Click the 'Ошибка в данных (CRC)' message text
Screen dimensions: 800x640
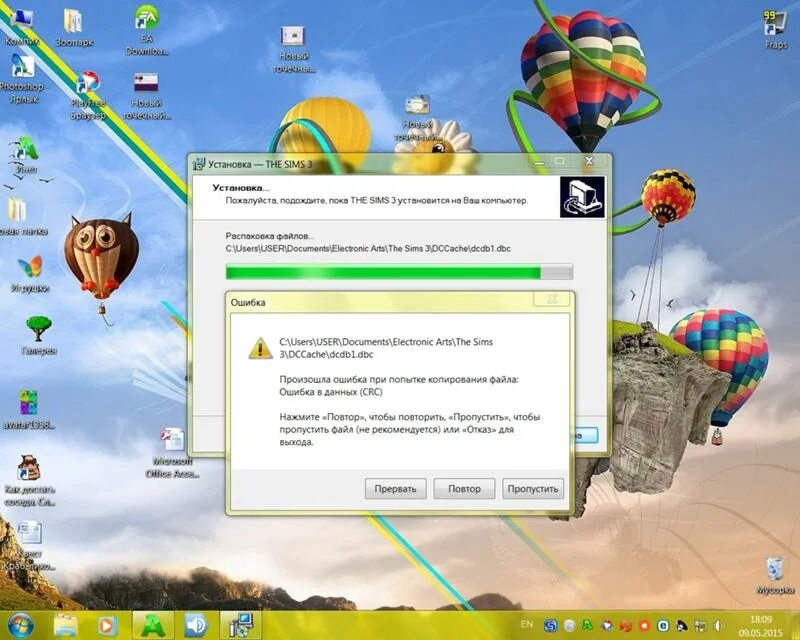tap(331, 392)
